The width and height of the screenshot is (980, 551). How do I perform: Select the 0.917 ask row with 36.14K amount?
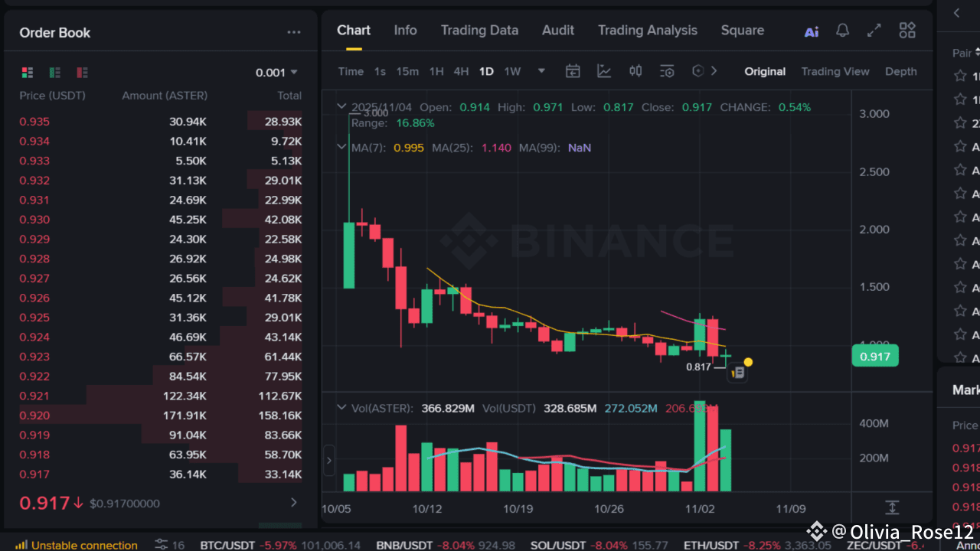pyautogui.click(x=161, y=474)
